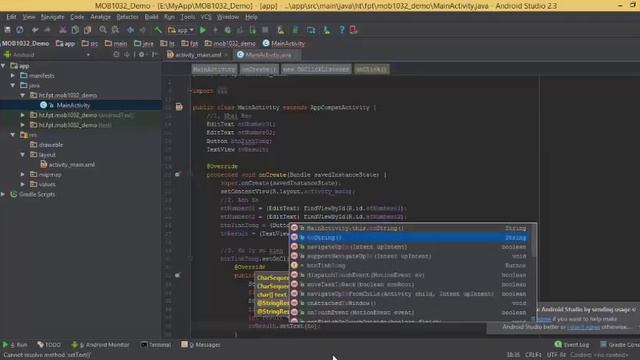Open the Run tool window tab
Viewport: 640px width, 360px height.
[x=16, y=345]
